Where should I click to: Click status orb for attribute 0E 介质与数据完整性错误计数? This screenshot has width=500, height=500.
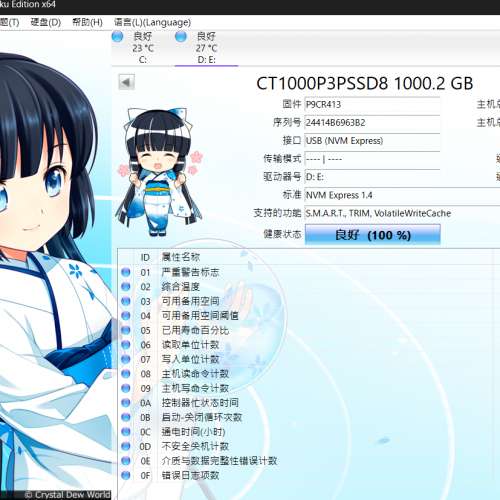126,461
